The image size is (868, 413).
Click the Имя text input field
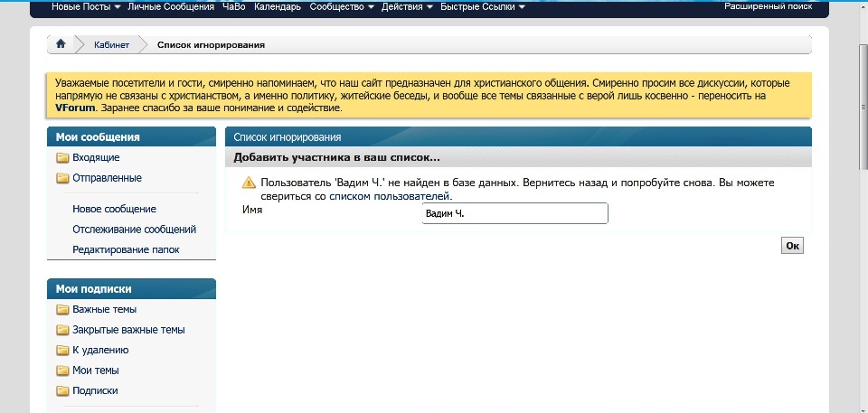pyautogui.click(x=514, y=213)
